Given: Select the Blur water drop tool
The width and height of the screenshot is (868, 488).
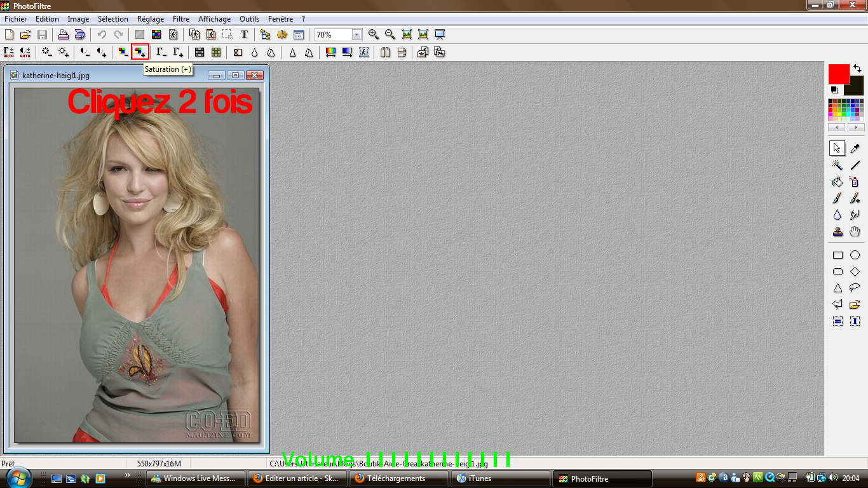Looking at the screenshot, I should 837,215.
